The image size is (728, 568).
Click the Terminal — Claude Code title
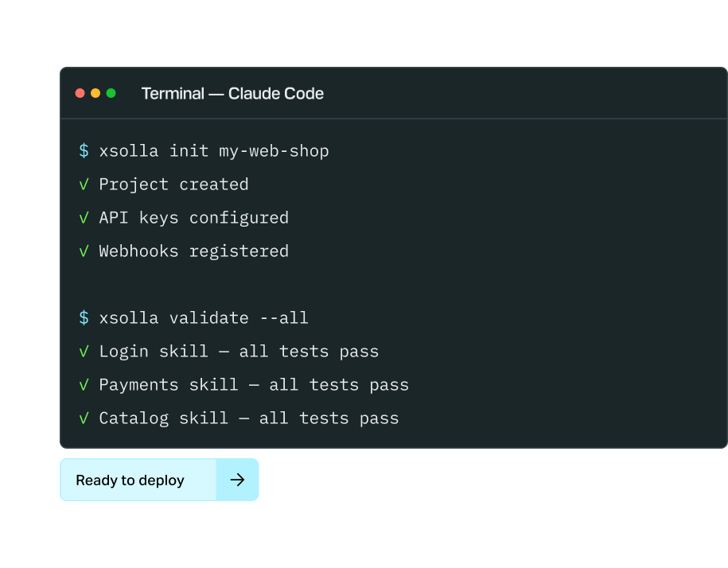click(x=232, y=94)
